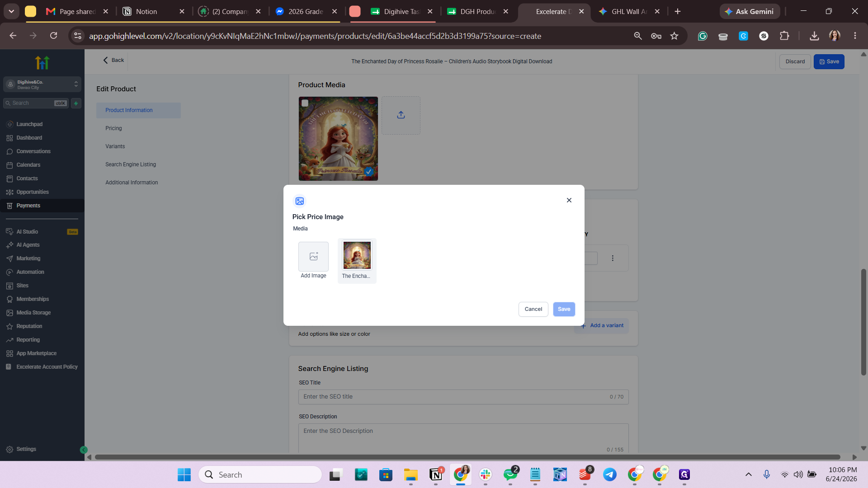
Task: Open Chrome tab search dropdown arrow
Action: [11, 11]
